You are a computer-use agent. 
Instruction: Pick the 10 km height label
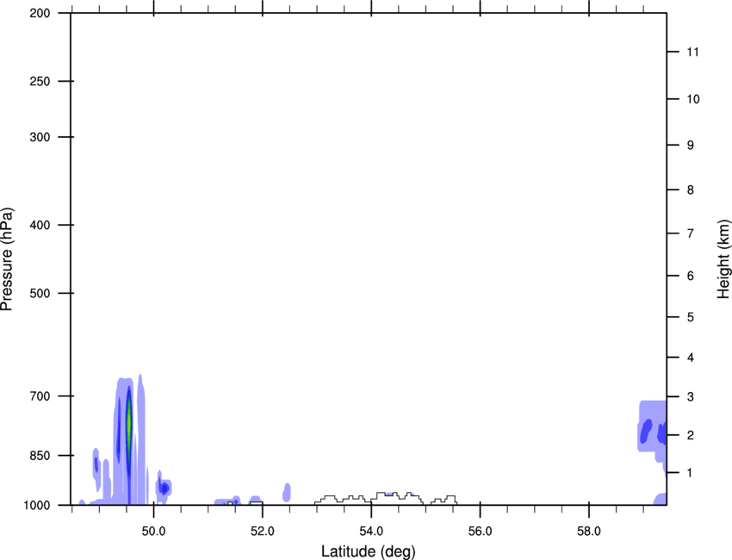click(692, 99)
